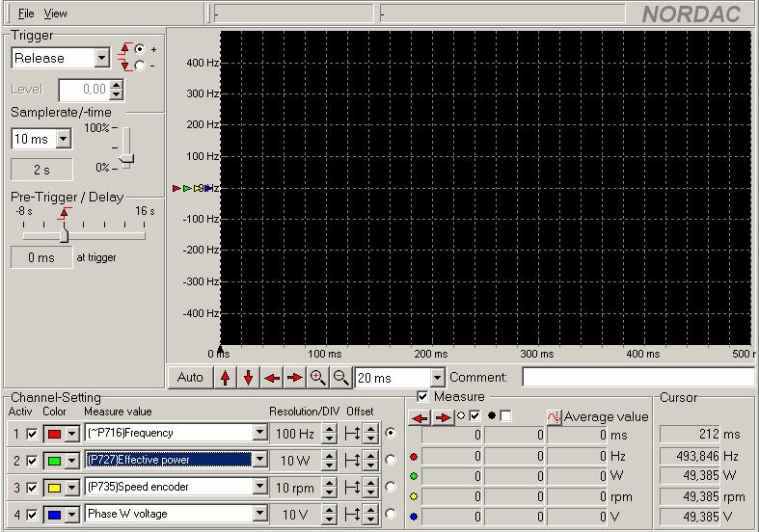Screen dimensions: 759x532
Task: Click the Average value waveform icon
Action: (555, 417)
